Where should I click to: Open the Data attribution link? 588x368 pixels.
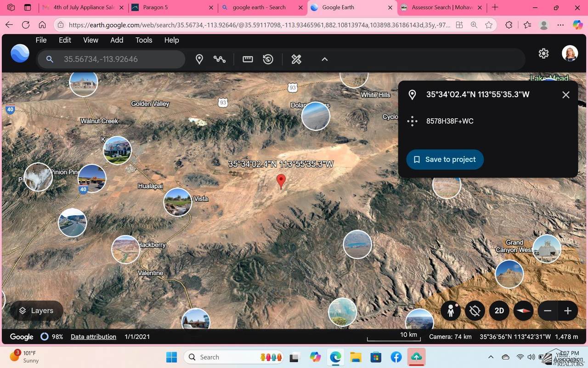93,337
